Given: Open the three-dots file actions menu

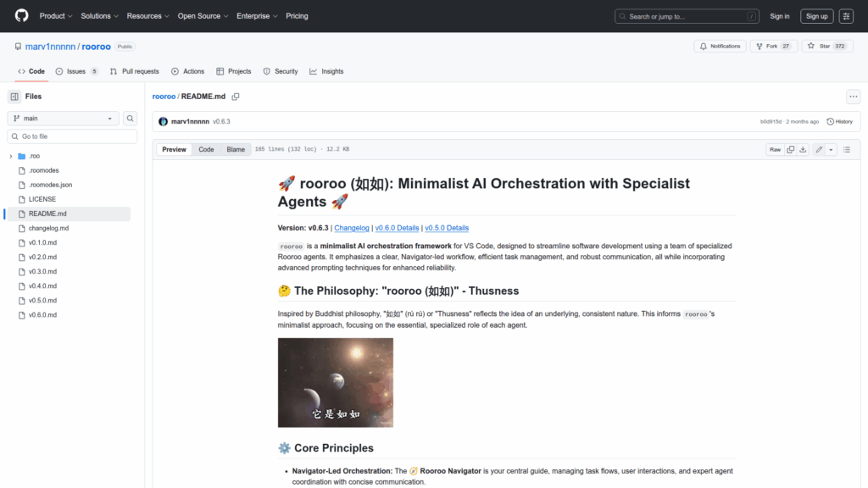Looking at the screenshot, I should coord(853,97).
